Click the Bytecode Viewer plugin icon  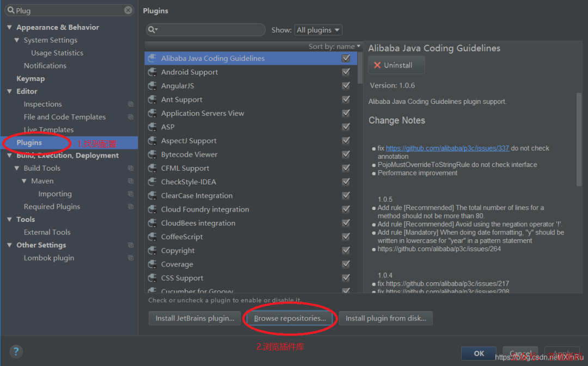point(152,154)
